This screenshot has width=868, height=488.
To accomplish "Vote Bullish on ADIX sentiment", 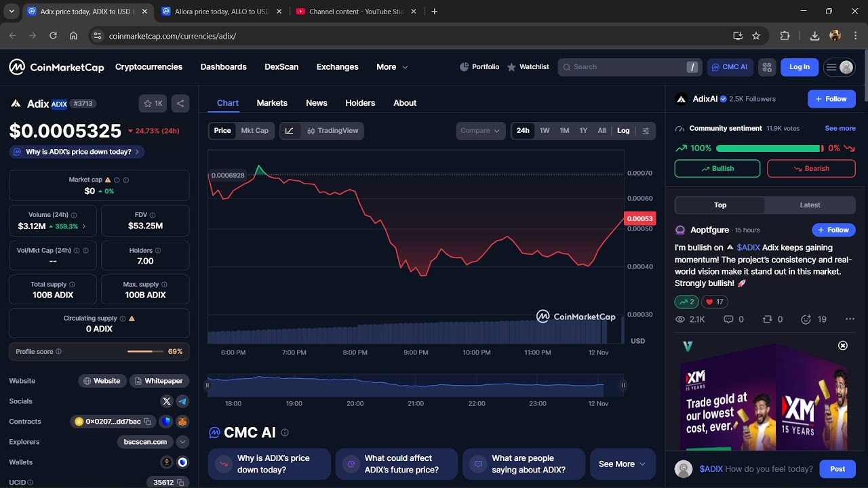I will coord(717,169).
